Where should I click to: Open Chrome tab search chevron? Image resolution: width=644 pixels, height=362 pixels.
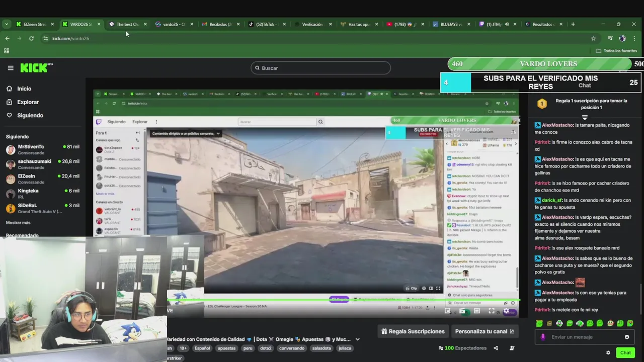pyautogui.click(x=7, y=24)
